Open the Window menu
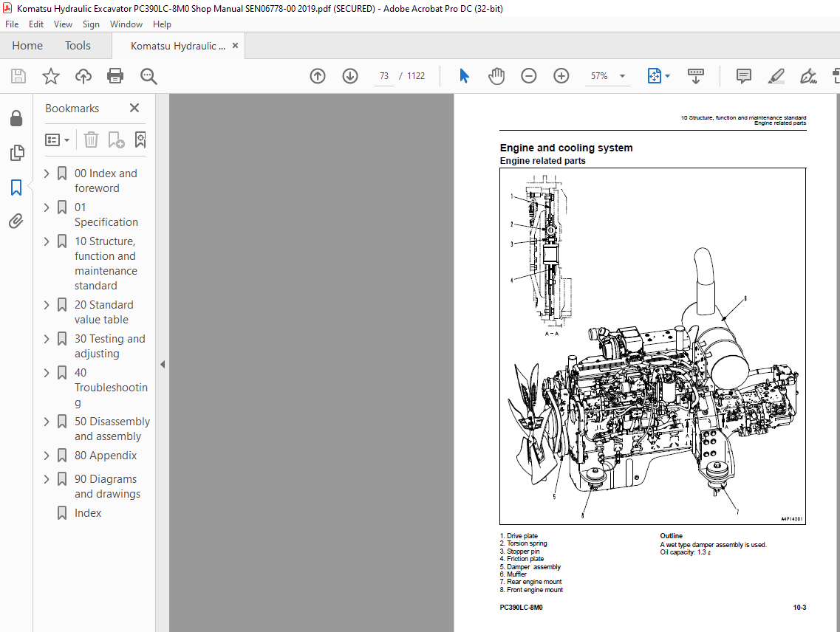The width and height of the screenshot is (840, 632). tap(126, 24)
